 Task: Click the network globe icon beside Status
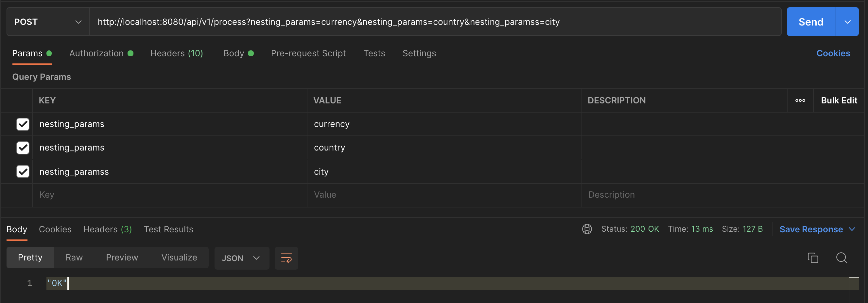pos(587,229)
